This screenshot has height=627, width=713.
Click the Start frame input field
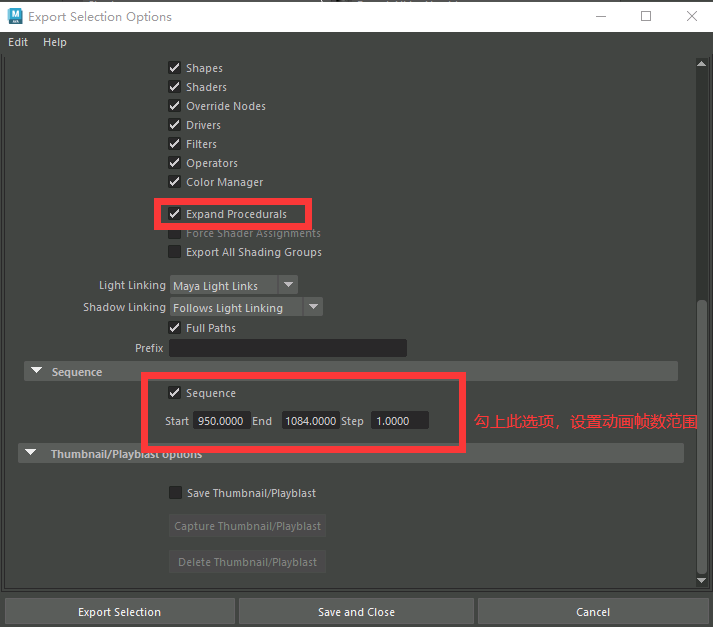tap(222, 421)
